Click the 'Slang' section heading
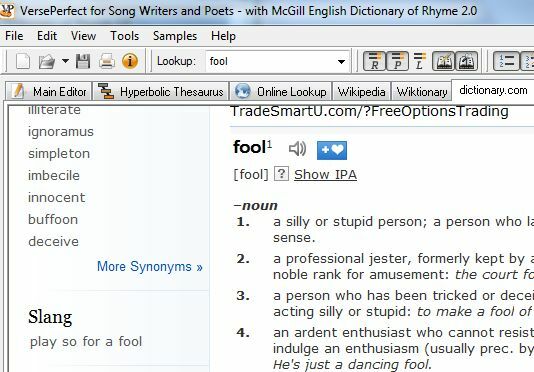The height and width of the screenshot is (372, 534). click(50, 317)
